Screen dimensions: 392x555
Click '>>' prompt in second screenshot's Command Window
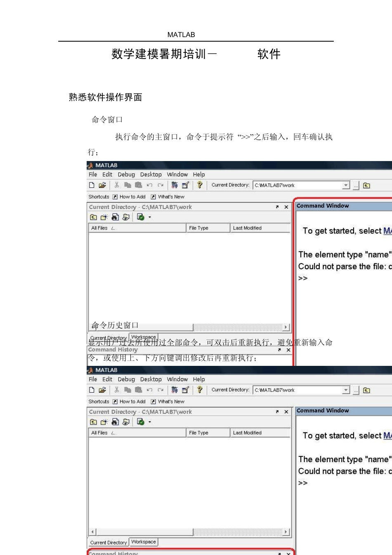click(x=303, y=483)
